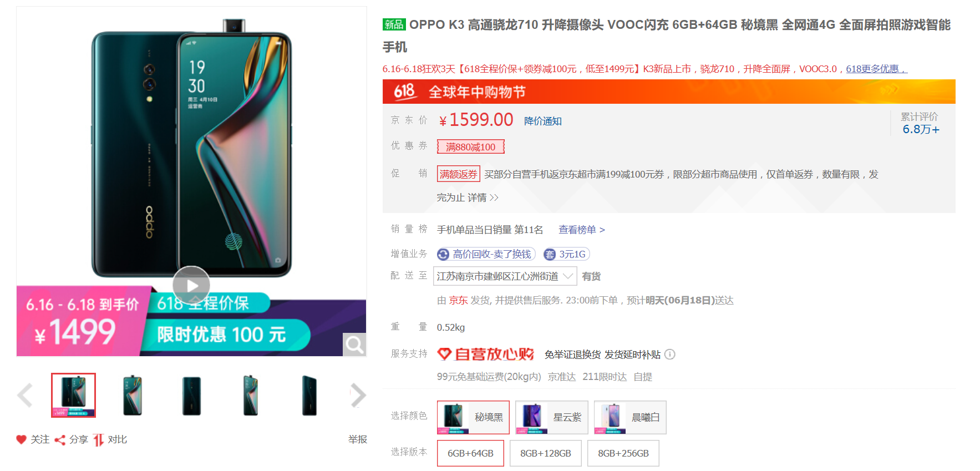Screen dimensions: 980x471
Task: Select the 3元1G data service
Action: click(x=566, y=254)
